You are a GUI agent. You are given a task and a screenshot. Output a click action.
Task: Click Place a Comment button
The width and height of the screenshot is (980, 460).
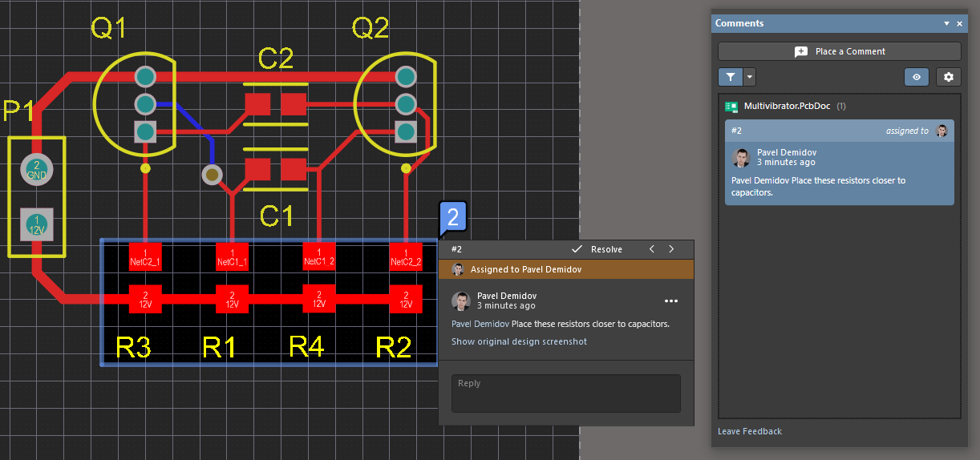click(839, 51)
